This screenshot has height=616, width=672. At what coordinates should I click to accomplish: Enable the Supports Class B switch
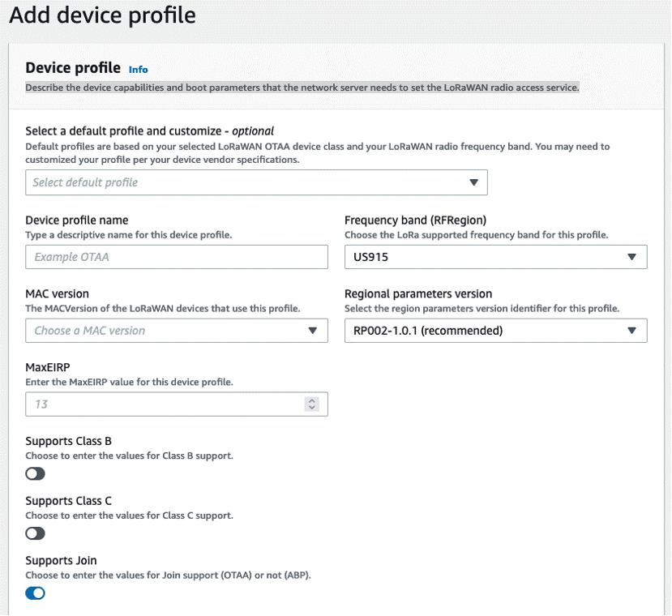(35, 473)
